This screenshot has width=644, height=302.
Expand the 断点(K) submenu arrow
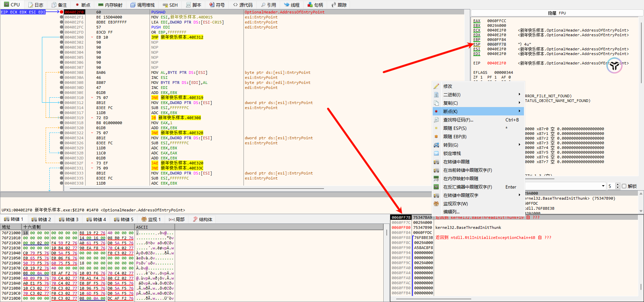pyautogui.click(x=519, y=111)
